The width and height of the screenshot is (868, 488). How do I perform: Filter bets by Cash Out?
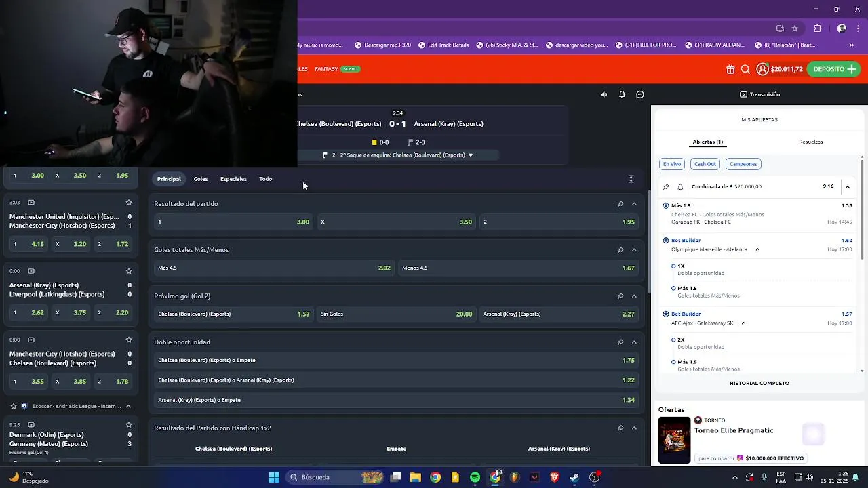pos(705,164)
